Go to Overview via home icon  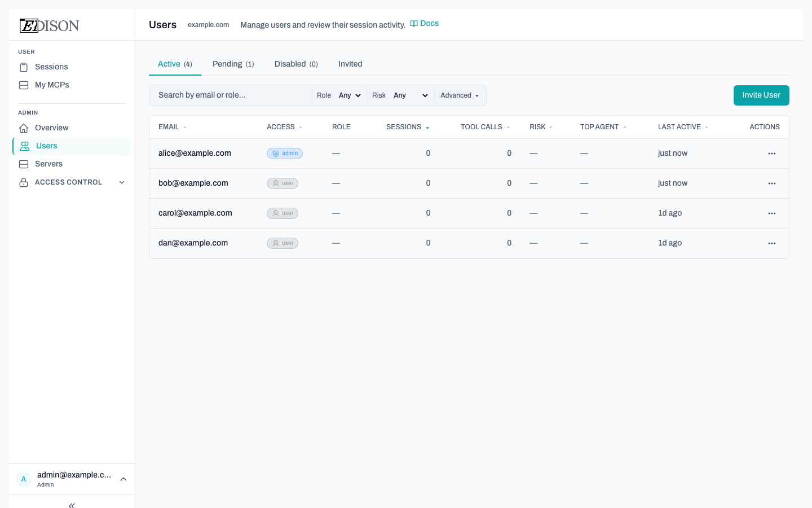tap(24, 128)
